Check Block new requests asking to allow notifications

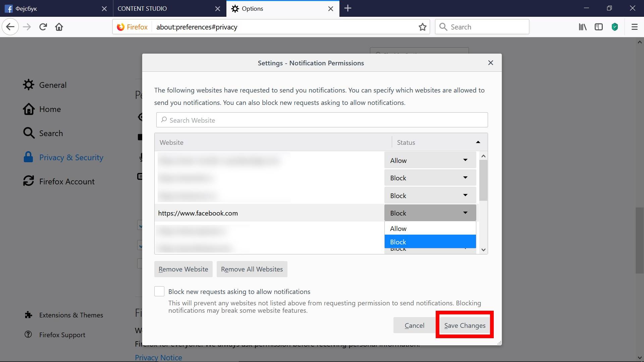point(159,291)
